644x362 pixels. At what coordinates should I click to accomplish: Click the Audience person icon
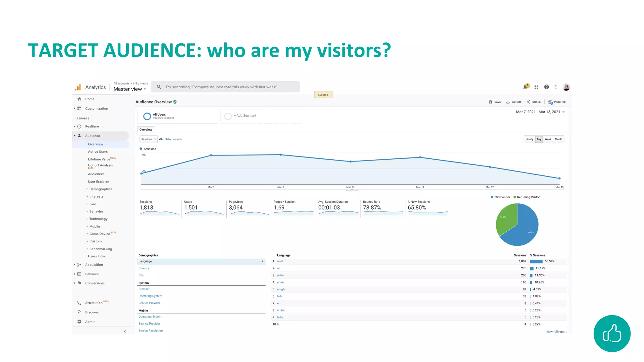[79, 136]
